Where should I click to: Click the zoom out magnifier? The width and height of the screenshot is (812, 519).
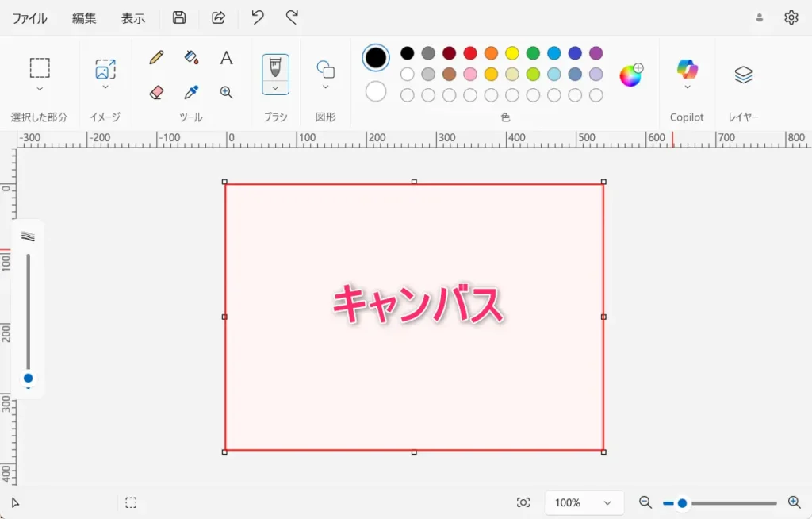coord(645,502)
